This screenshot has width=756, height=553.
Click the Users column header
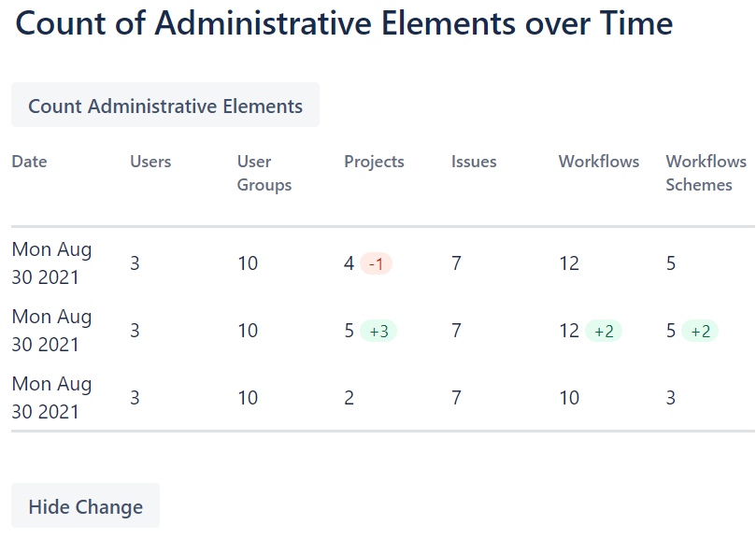[150, 162]
